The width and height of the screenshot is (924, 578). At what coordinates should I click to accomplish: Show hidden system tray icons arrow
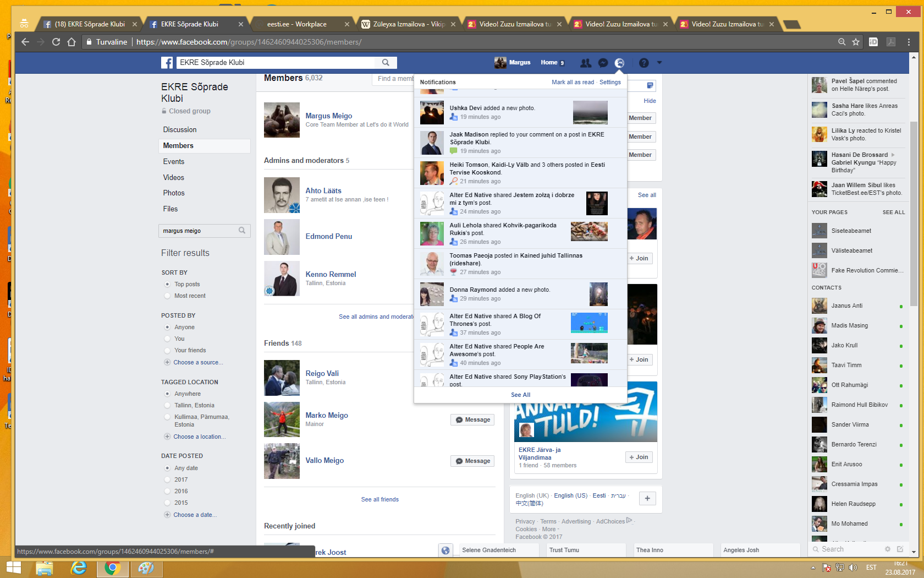point(813,568)
